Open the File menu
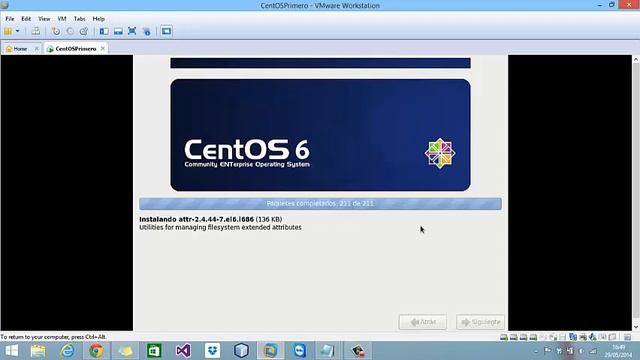This screenshot has width=640, height=360. tap(10, 19)
